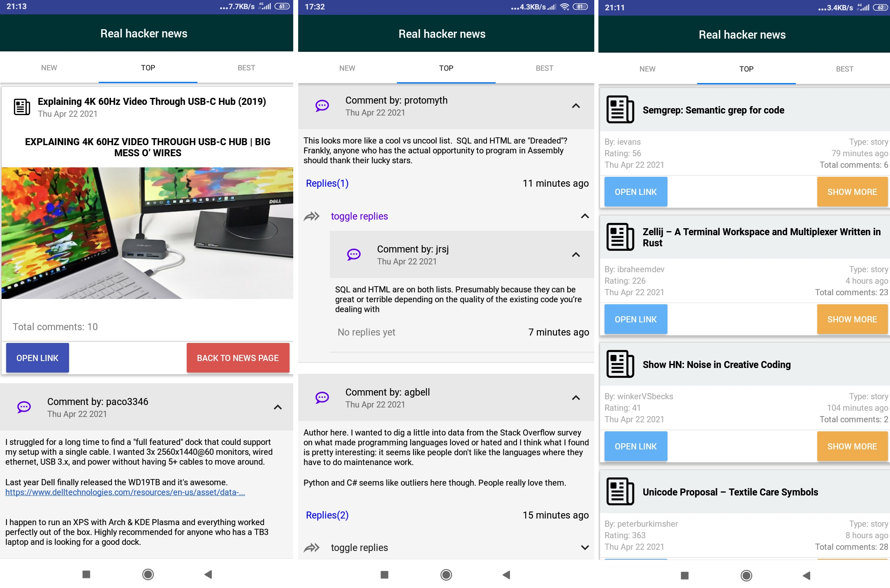Tap the Android back button on middle screen
890x588 pixels.
coord(506,574)
